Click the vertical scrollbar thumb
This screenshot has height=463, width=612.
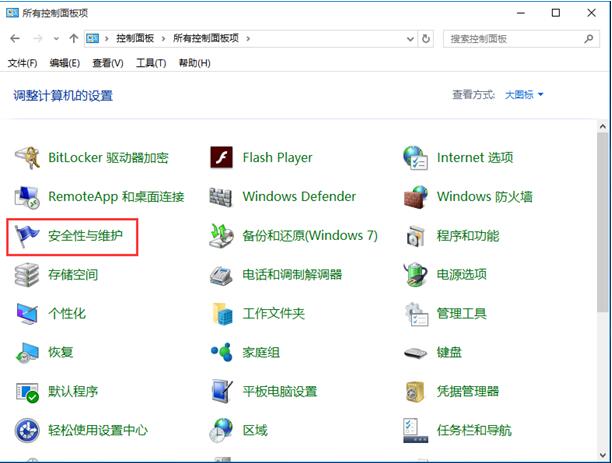[x=603, y=222]
